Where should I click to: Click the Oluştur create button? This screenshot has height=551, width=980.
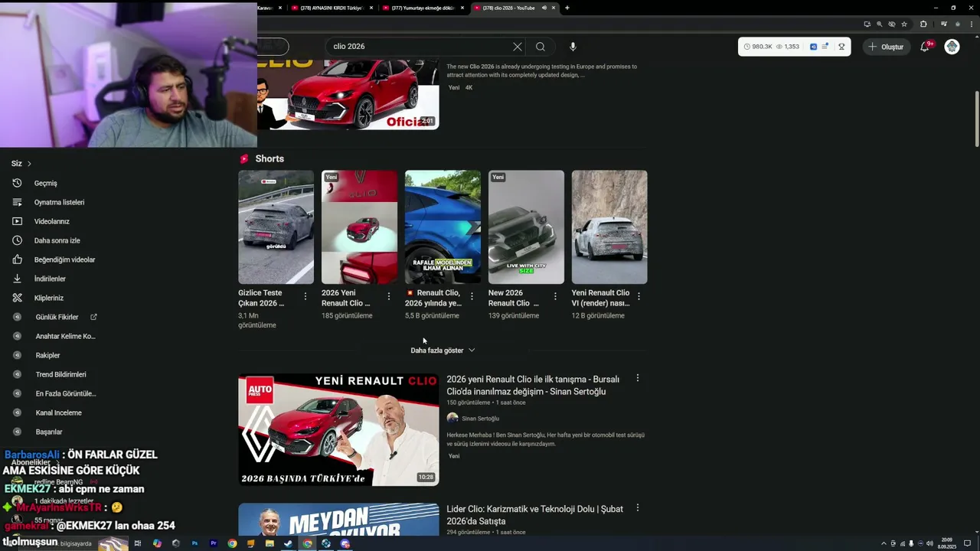tap(886, 47)
